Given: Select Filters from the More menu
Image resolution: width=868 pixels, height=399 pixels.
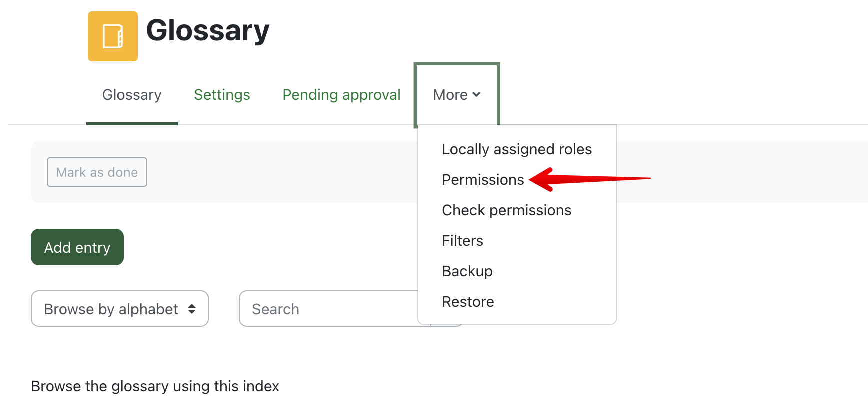Looking at the screenshot, I should pyautogui.click(x=462, y=241).
